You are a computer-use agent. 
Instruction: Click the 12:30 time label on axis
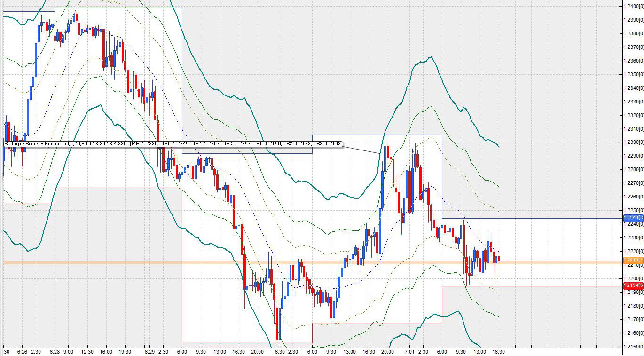(x=87, y=352)
